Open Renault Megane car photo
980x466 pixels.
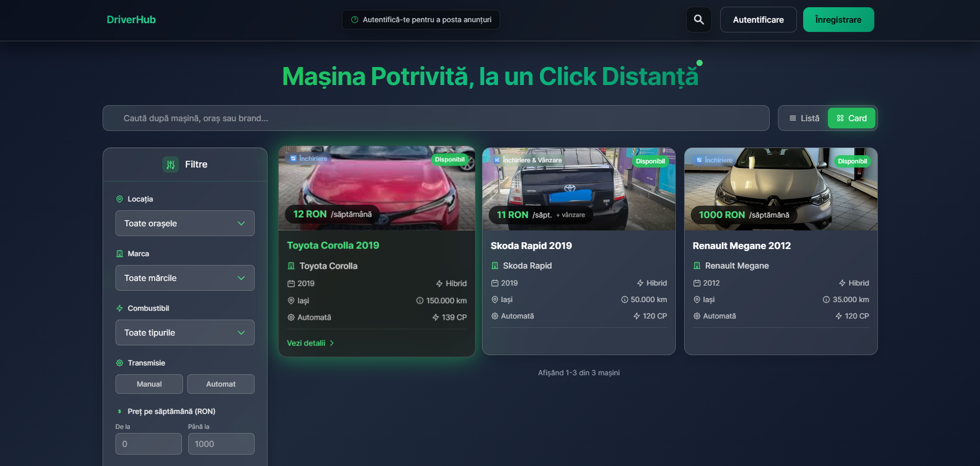click(780, 189)
